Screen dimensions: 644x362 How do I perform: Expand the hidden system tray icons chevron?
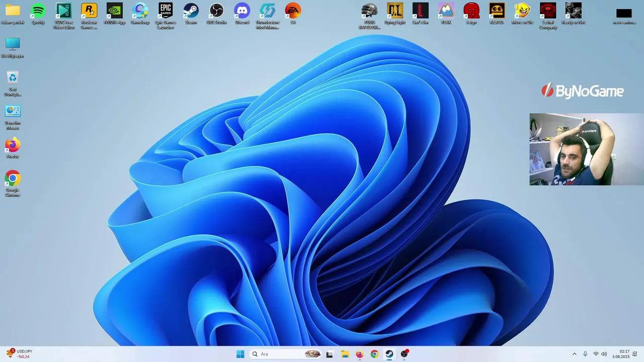pos(575,354)
